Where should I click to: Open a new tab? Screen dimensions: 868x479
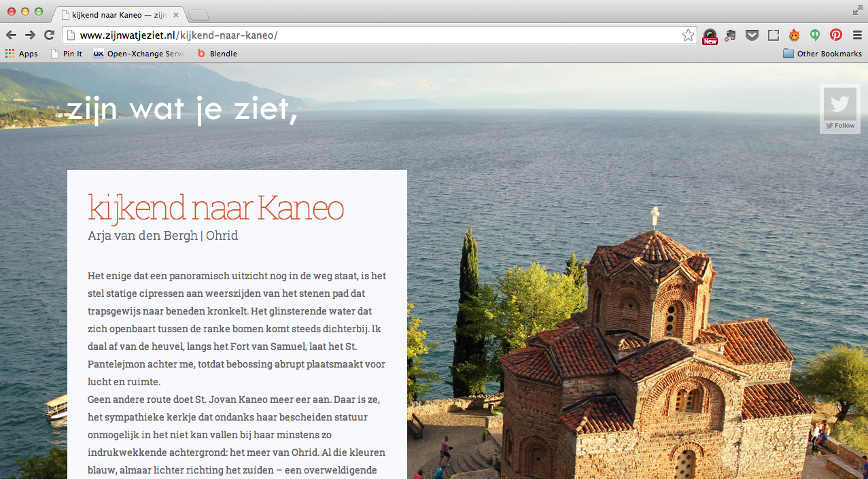point(198,16)
